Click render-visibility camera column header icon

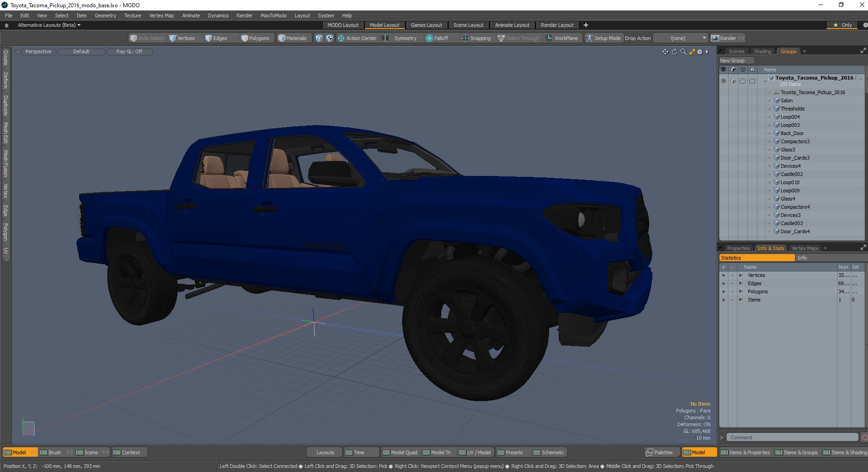point(733,70)
